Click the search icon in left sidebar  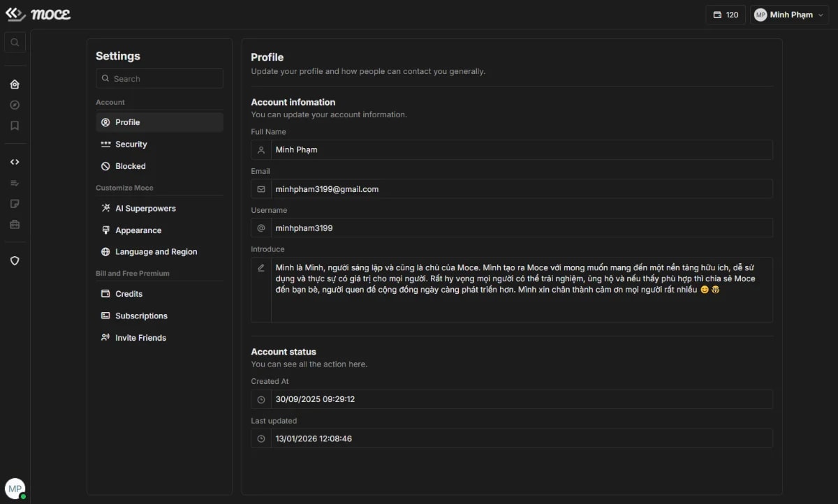pyautogui.click(x=15, y=43)
